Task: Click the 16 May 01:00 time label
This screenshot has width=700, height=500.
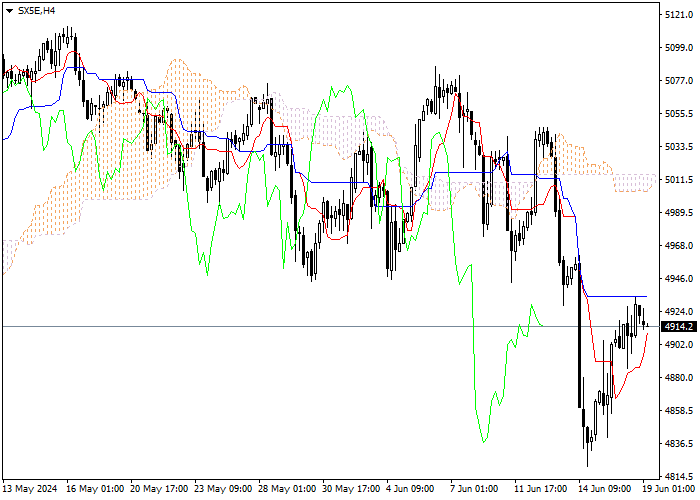Action: click(x=95, y=489)
